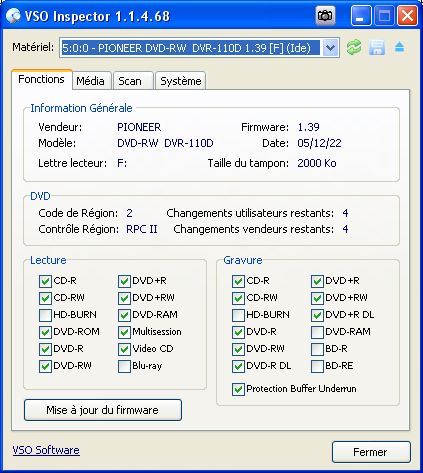Toggle the DVD-ROM checkbox
The height and width of the screenshot is (473, 423).
(x=45, y=332)
